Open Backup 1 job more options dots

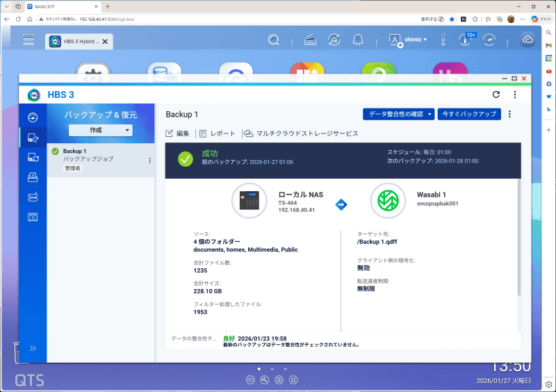point(509,114)
